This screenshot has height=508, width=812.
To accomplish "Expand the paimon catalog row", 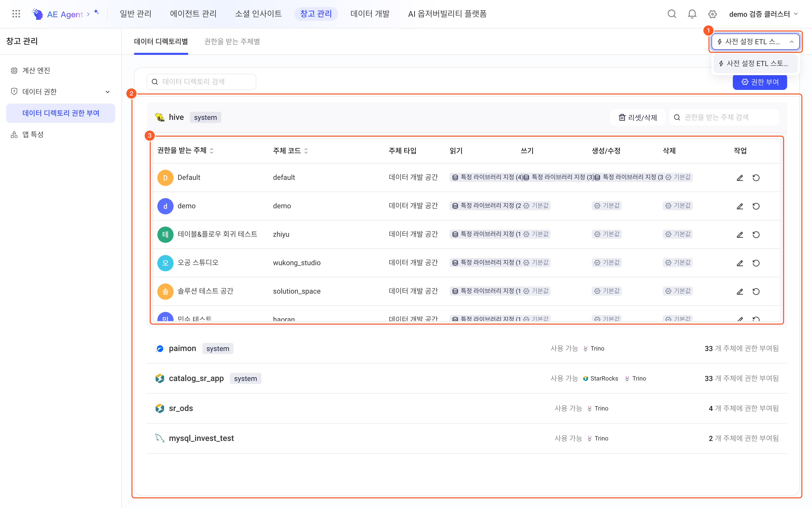I will pyautogui.click(x=466, y=348).
